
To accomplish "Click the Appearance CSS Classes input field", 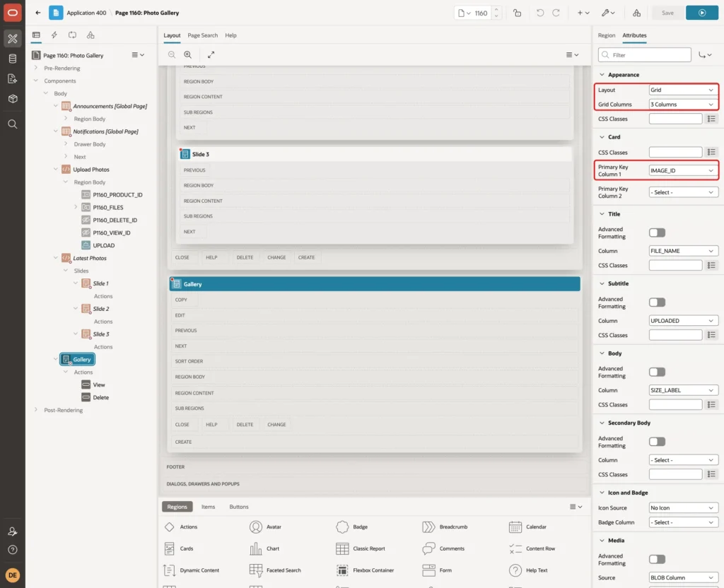I will tap(675, 119).
